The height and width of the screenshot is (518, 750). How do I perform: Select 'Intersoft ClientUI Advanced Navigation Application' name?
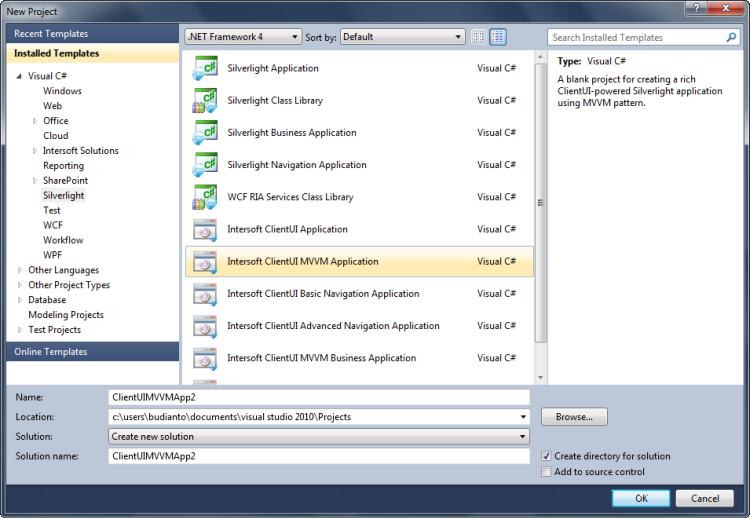tap(333, 326)
